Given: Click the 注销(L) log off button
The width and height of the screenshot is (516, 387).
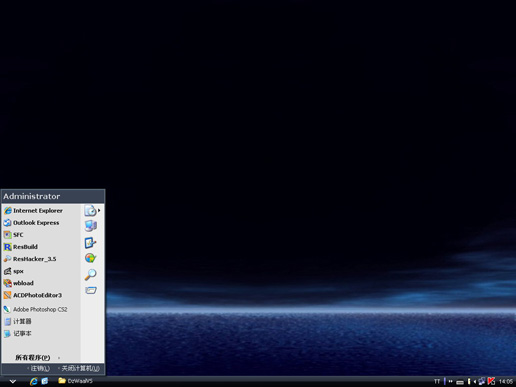Looking at the screenshot, I should (x=39, y=368).
